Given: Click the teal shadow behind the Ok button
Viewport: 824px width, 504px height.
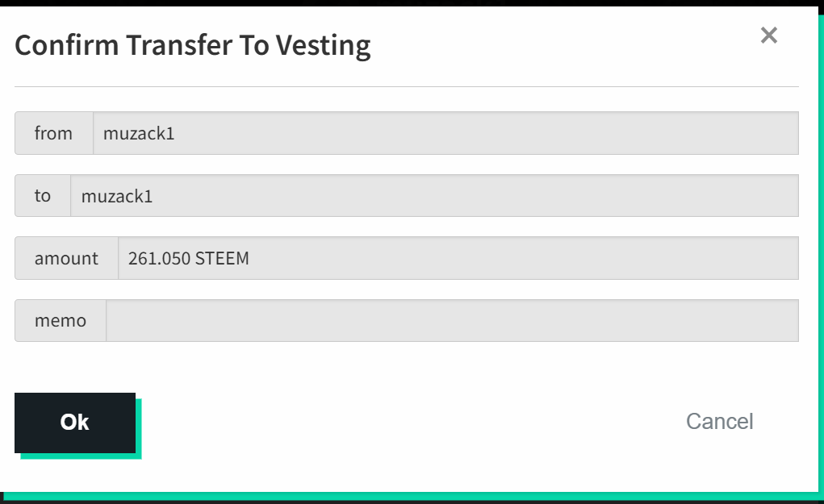Looking at the screenshot, I should point(139,430).
